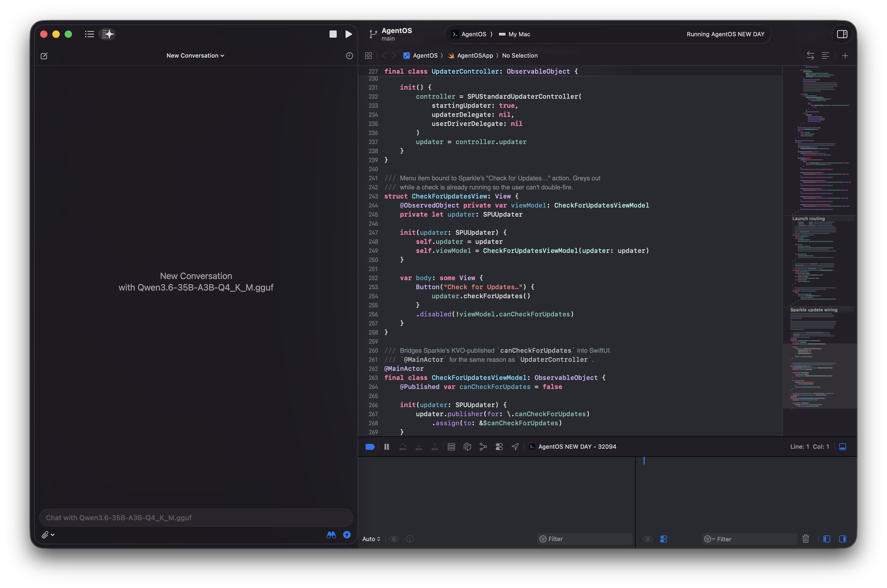Viewport: 887px width, 588px height.
Task: Click the '@MainActor' line 262
Action: pos(404,369)
